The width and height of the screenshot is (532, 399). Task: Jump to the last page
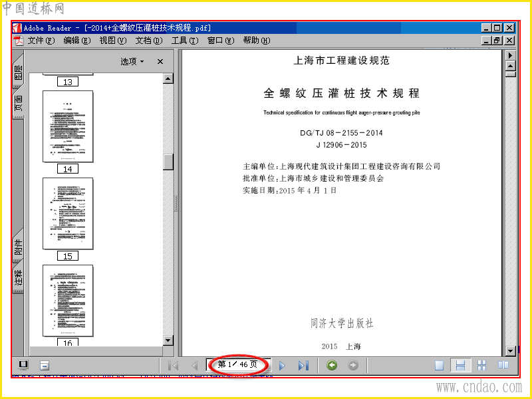pyautogui.click(x=304, y=365)
